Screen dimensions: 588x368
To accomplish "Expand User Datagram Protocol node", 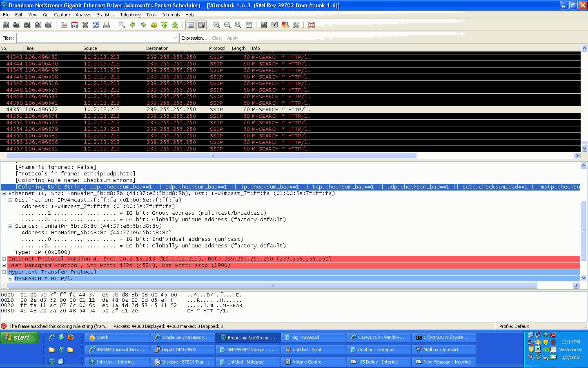I will tap(4, 265).
